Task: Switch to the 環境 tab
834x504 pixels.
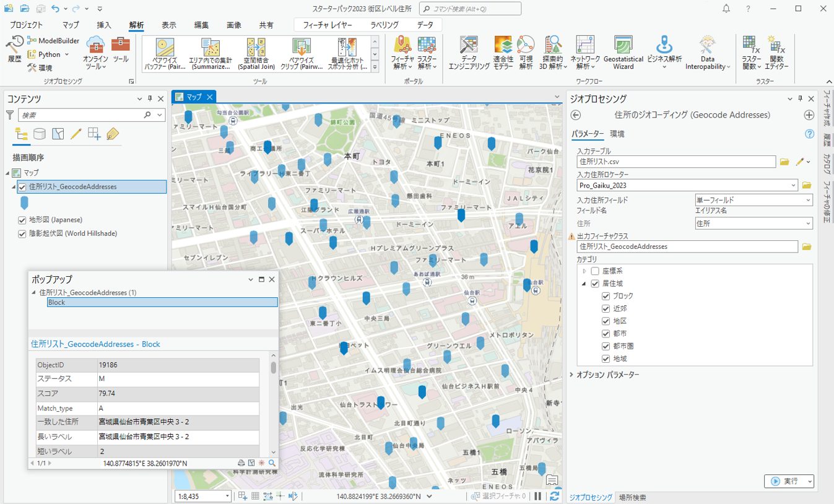Action: [617, 134]
